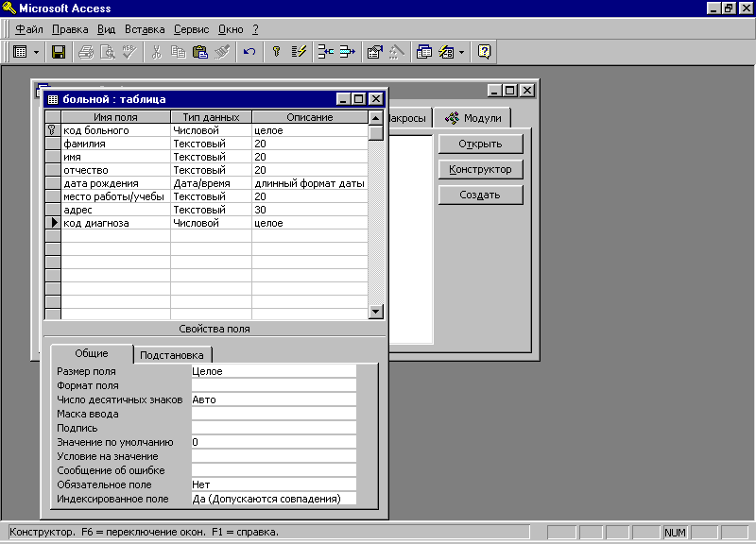Undo the last action with the arrow icon
The height and width of the screenshot is (544, 756).
pyautogui.click(x=249, y=52)
